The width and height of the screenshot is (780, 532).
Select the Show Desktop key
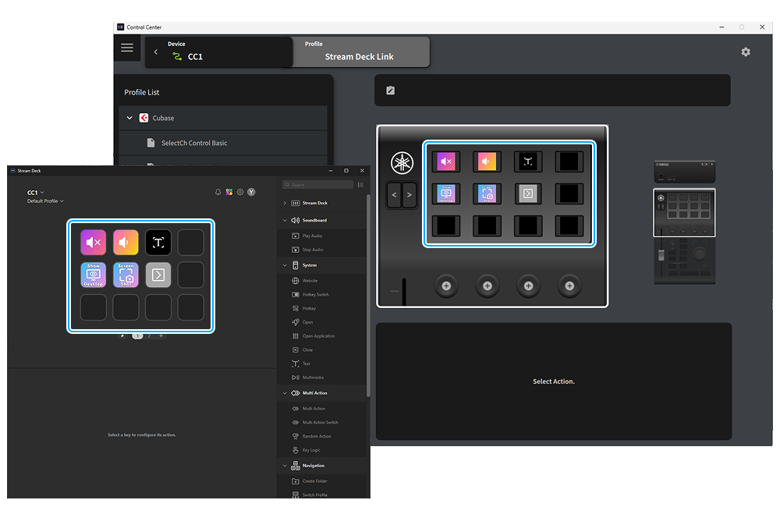[93, 275]
